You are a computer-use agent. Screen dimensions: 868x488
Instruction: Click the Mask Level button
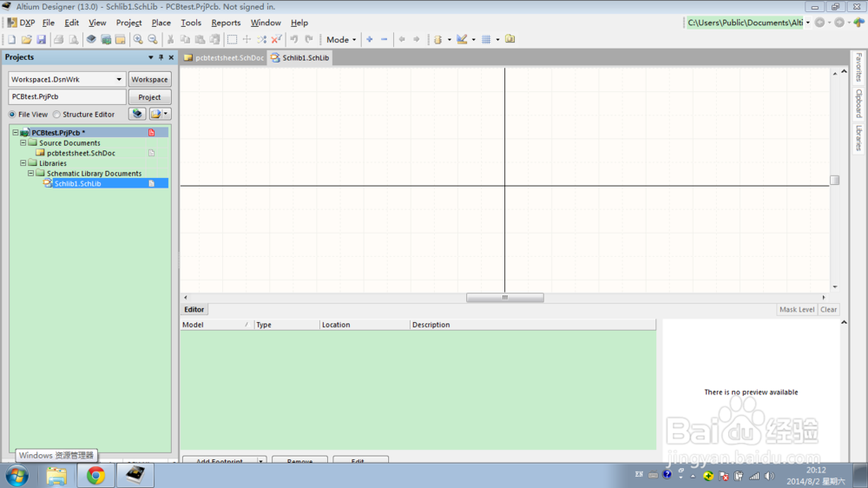[x=797, y=310]
